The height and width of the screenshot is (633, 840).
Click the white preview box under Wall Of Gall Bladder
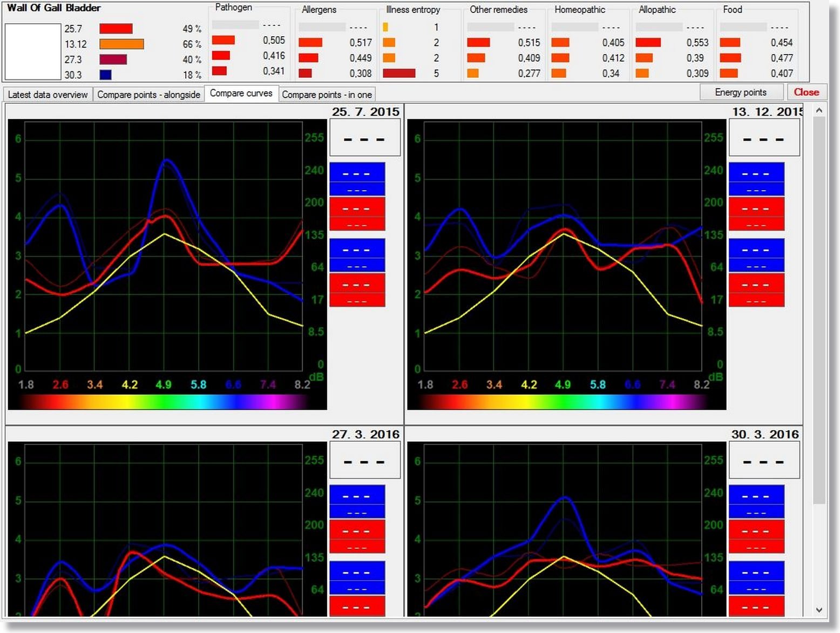pyautogui.click(x=33, y=51)
